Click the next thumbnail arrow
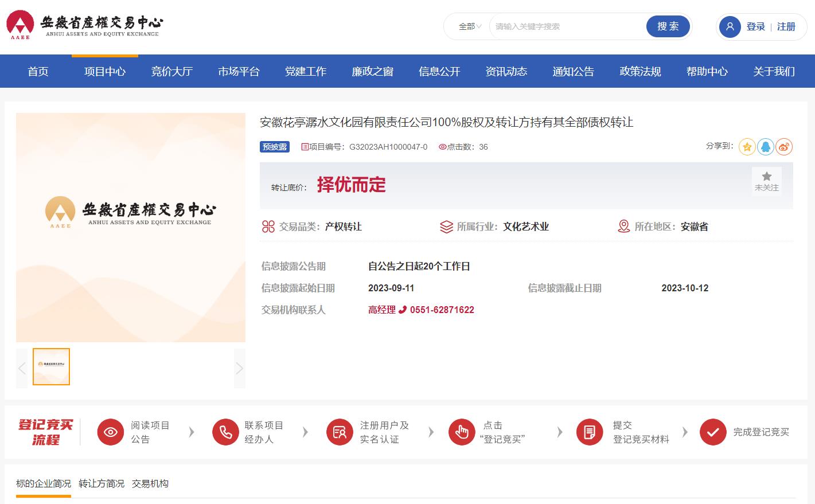The image size is (815, 504). [240, 368]
